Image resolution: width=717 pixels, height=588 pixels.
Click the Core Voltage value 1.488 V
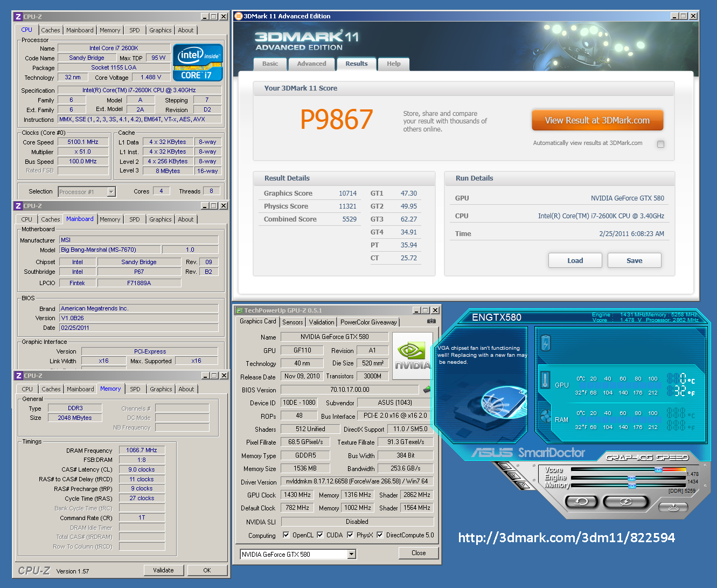pos(151,77)
